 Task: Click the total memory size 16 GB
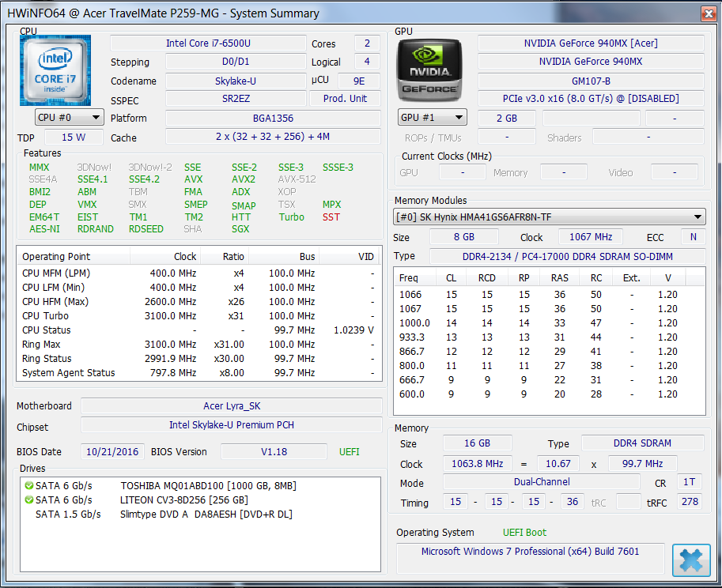pyautogui.click(x=477, y=443)
